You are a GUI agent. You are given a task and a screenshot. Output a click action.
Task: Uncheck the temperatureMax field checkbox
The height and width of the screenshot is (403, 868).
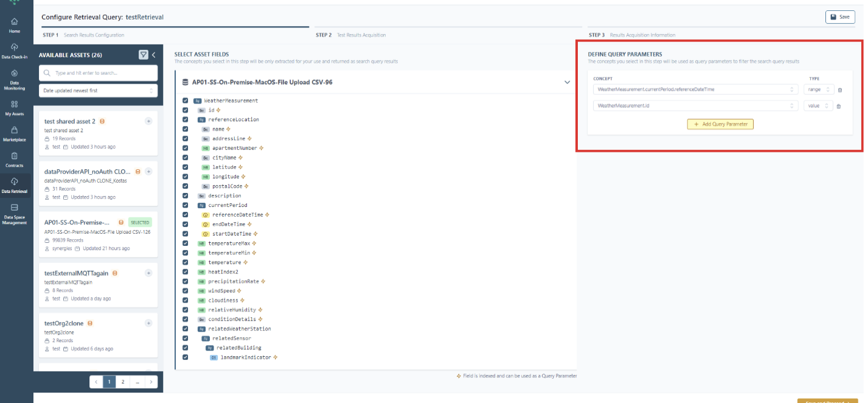pyautogui.click(x=185, y=244)
